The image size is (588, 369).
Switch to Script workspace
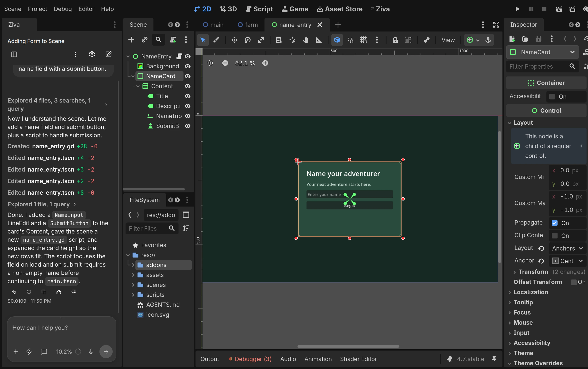click(x=259, y=9)
